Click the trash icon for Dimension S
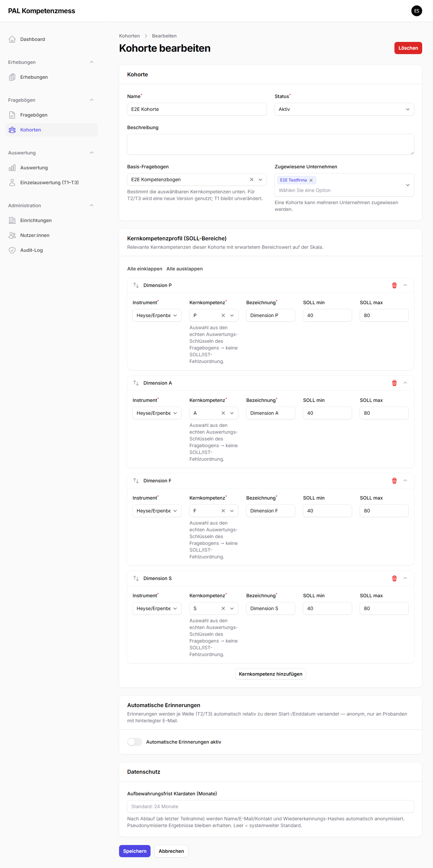 point(394,578)
